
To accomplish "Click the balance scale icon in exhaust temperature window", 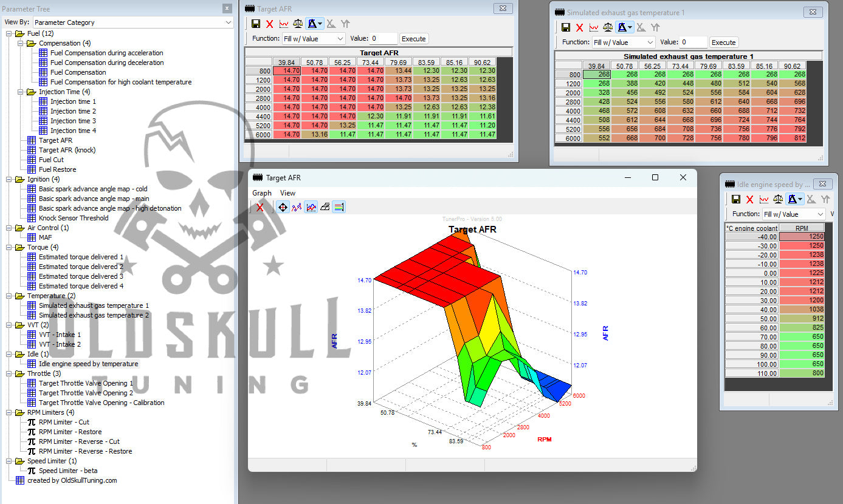I will [608, 27].
